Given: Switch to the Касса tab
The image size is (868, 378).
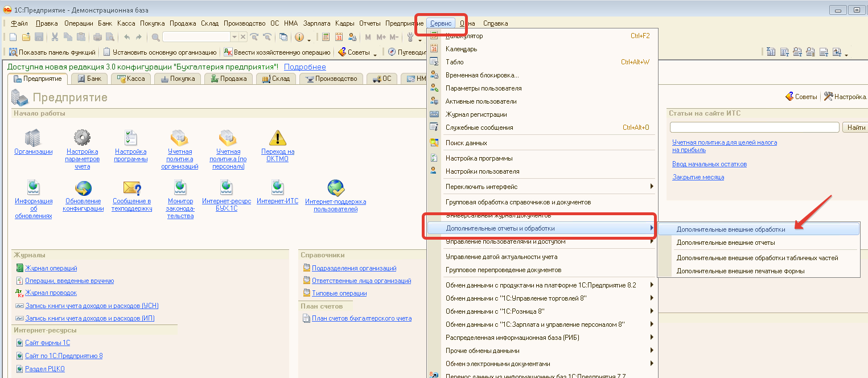Looking at the screenshot, I should click(130, 79).
